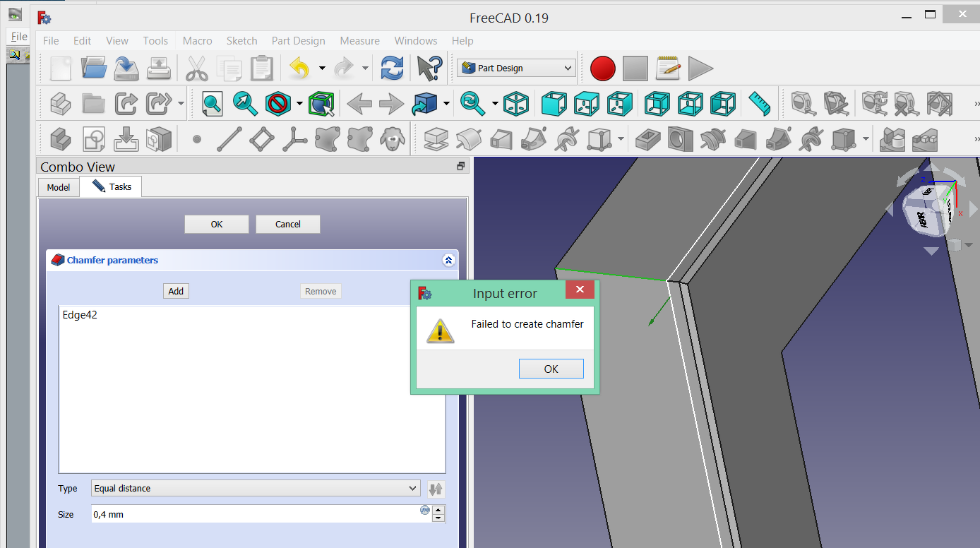
Task: Open the Type dropdown showing Equal distance
Action: [x=256, y=489]
